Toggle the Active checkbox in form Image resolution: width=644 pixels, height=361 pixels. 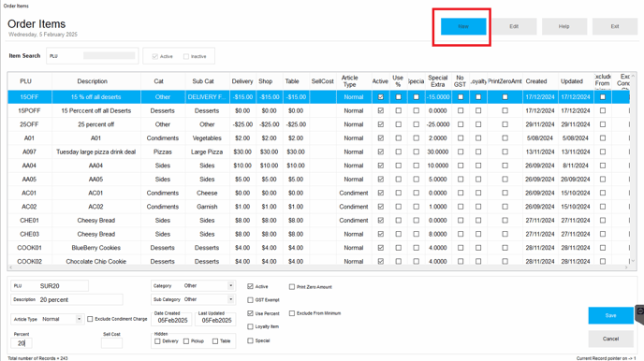click(x=250, y=286)
